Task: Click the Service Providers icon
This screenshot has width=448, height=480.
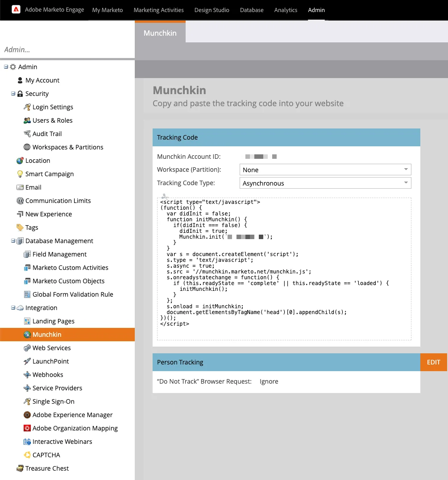Action: coord(27,388)
